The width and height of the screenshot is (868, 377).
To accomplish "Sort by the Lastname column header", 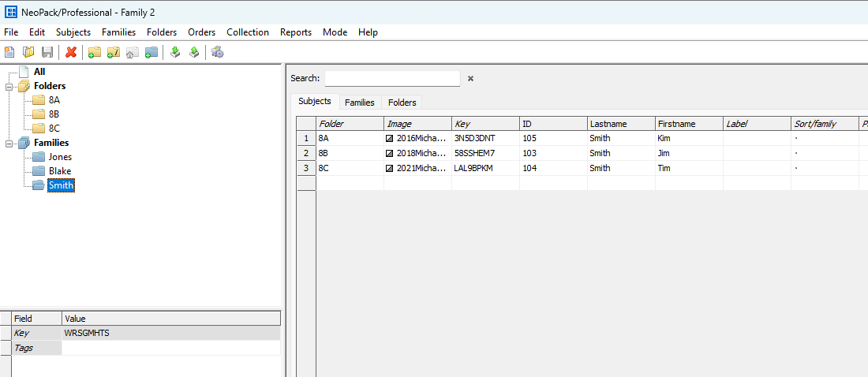I will point(620,124).
